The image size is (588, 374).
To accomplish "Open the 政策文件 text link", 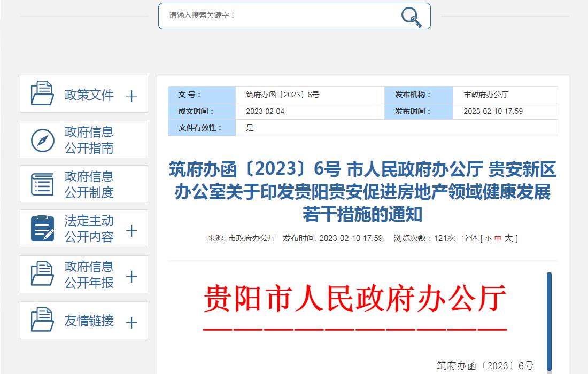I will [89, 95].
